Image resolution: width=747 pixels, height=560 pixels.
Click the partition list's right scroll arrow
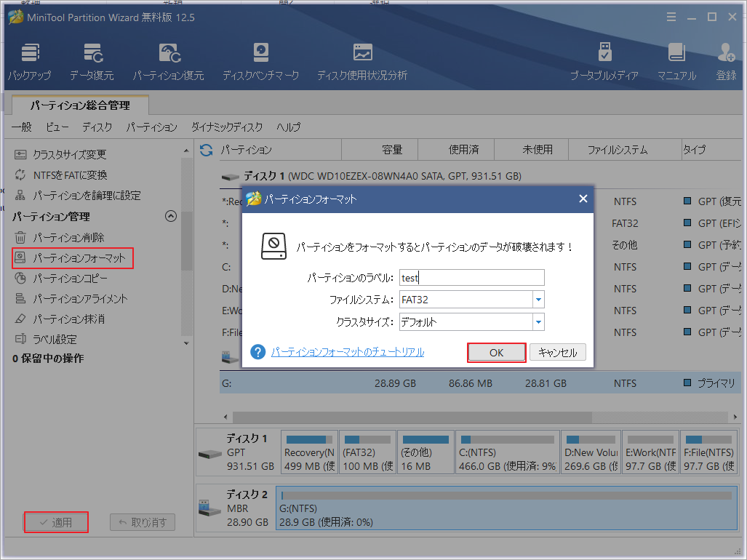tap(735, 417)
